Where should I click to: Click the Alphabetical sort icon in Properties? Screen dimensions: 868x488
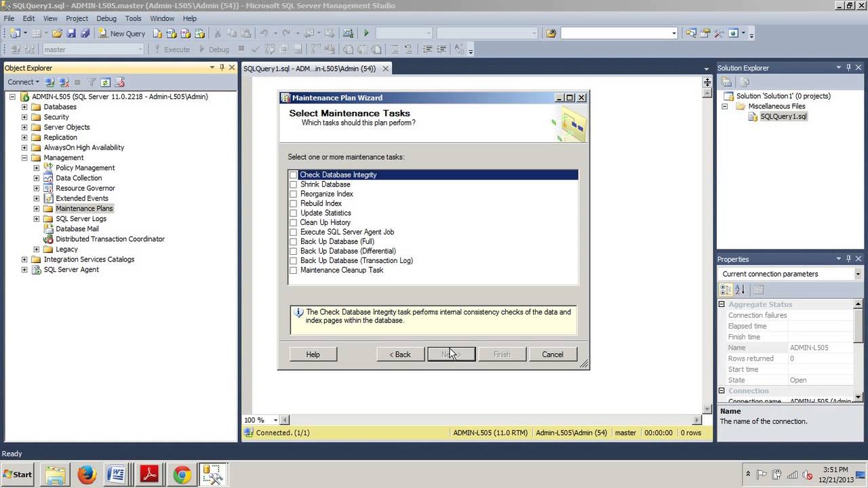coord(740,289)
